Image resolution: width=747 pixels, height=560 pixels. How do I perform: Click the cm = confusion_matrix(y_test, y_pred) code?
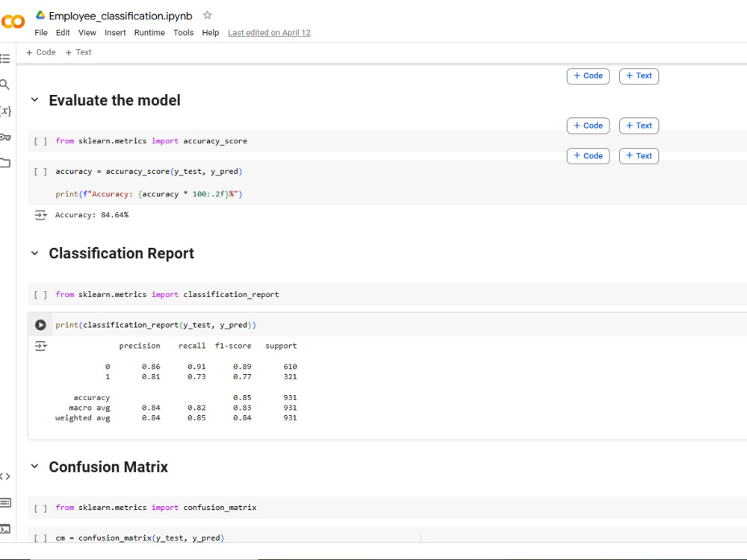tap(140, 538)
